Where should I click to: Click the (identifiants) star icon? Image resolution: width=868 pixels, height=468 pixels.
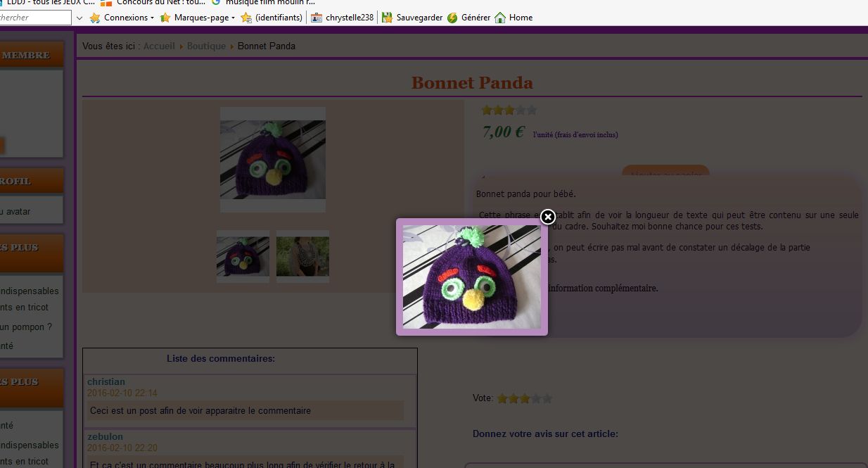(x=246, y=18)
